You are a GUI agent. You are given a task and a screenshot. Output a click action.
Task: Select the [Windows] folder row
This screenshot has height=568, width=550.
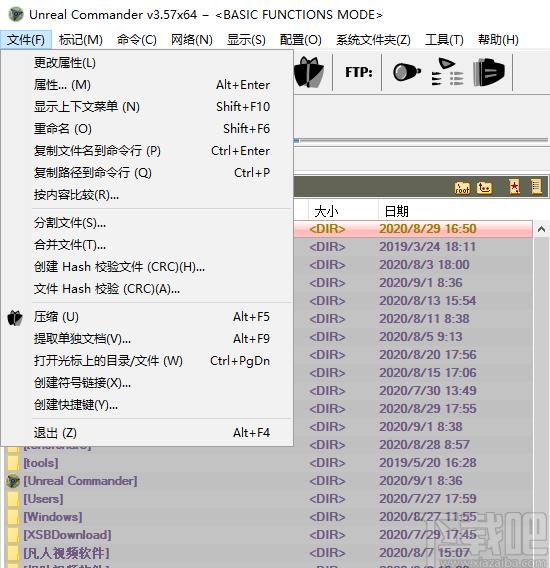click(268, 517)
